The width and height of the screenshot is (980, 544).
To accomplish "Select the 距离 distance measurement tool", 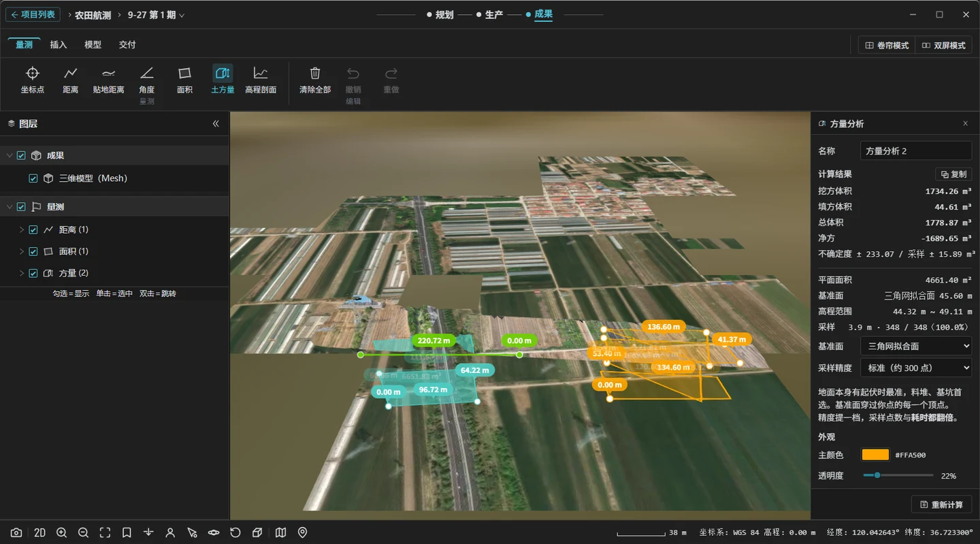I will click(x=71, y=80).
